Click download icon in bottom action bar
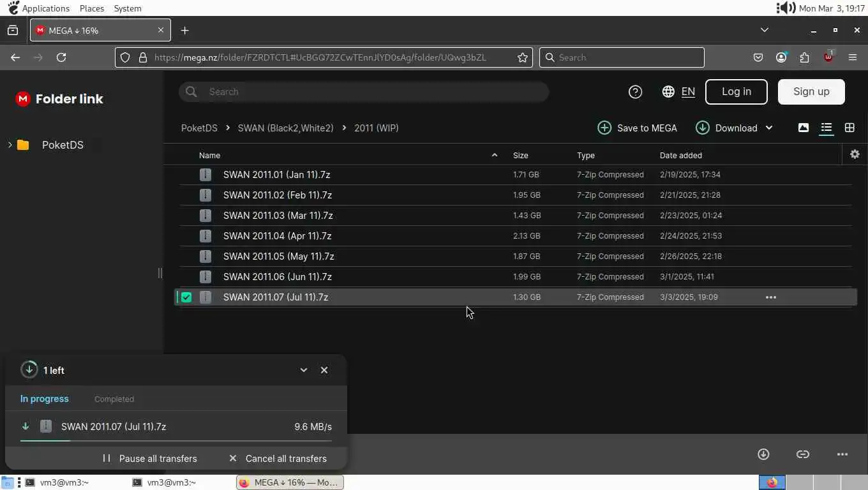 point(763,454)
